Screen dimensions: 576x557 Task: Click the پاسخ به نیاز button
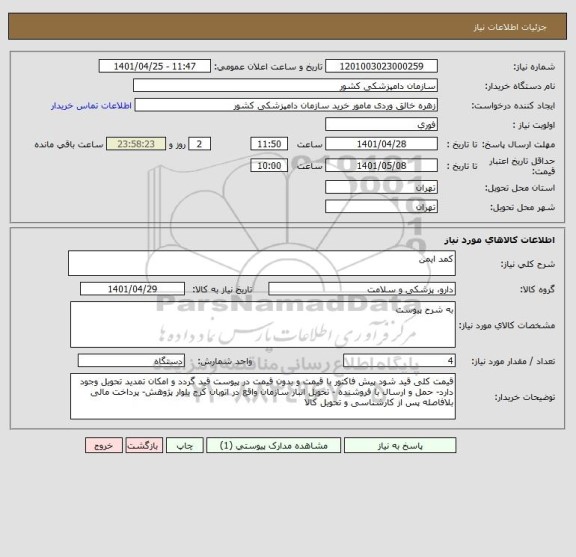400,445
